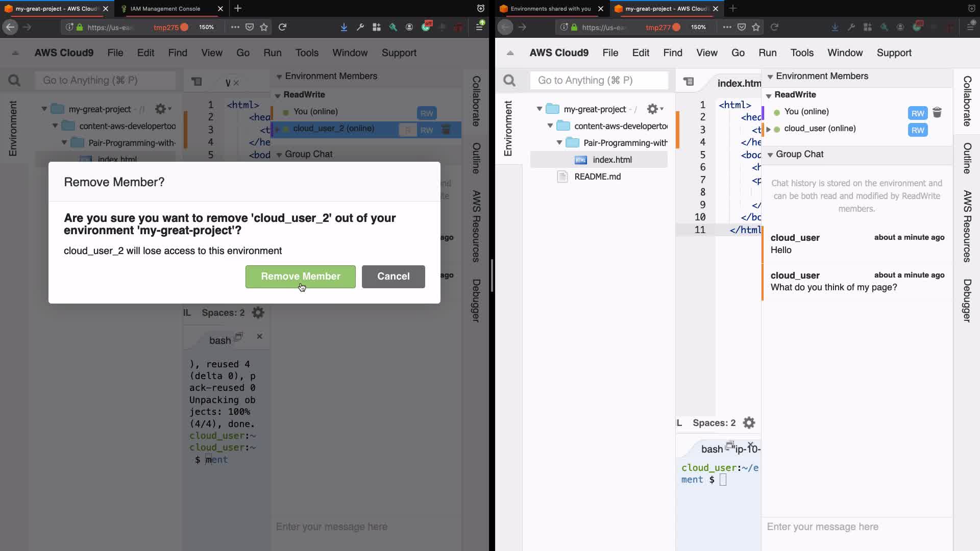The height and width of the screenshot is (551, 980).
Task: Toggle RW permission for cloud_user in right pane
Action: point(917,130)
